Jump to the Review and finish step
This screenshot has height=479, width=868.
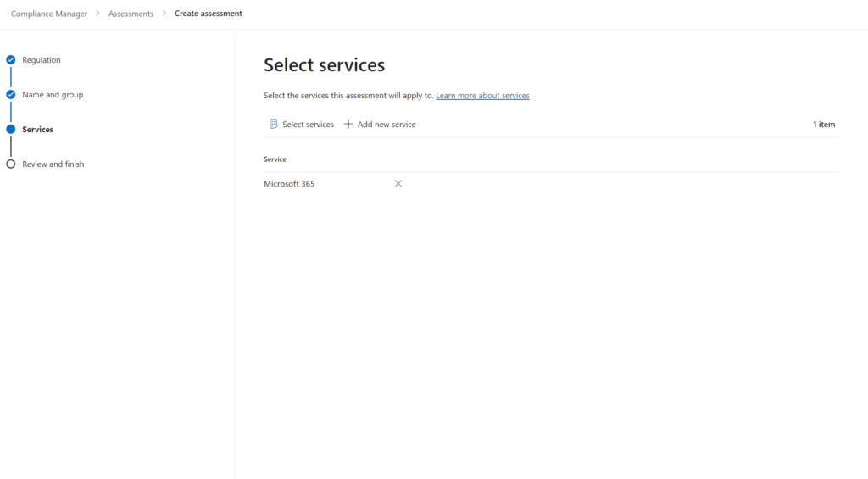pyautogui.click(x=53, y=164)
